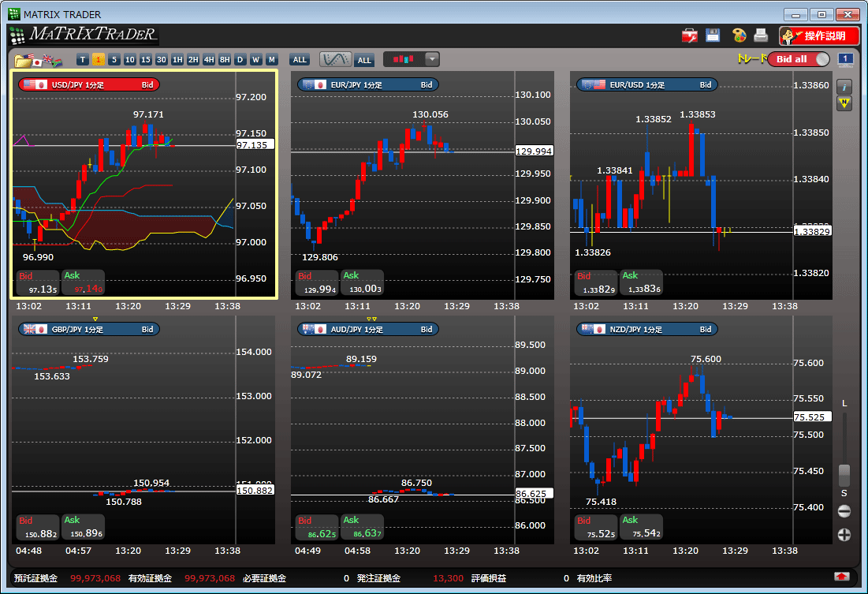Switch to the 10-minute timeframe

point(129,60)
